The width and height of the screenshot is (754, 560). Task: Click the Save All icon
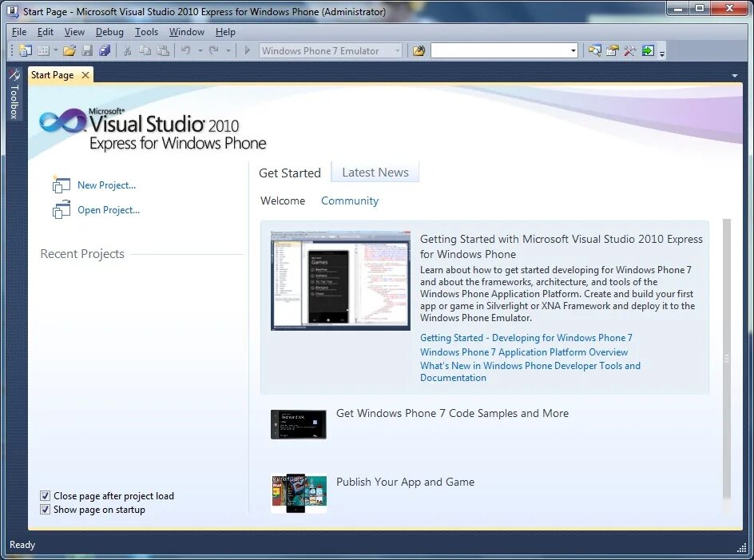click(105, 50)
